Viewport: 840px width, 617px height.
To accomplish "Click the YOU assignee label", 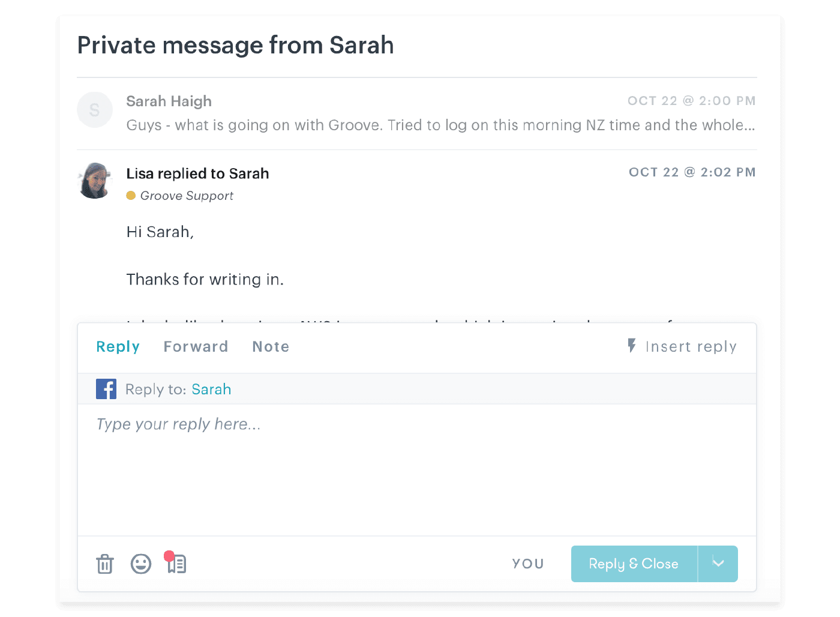I will click(x=527, y=564).
